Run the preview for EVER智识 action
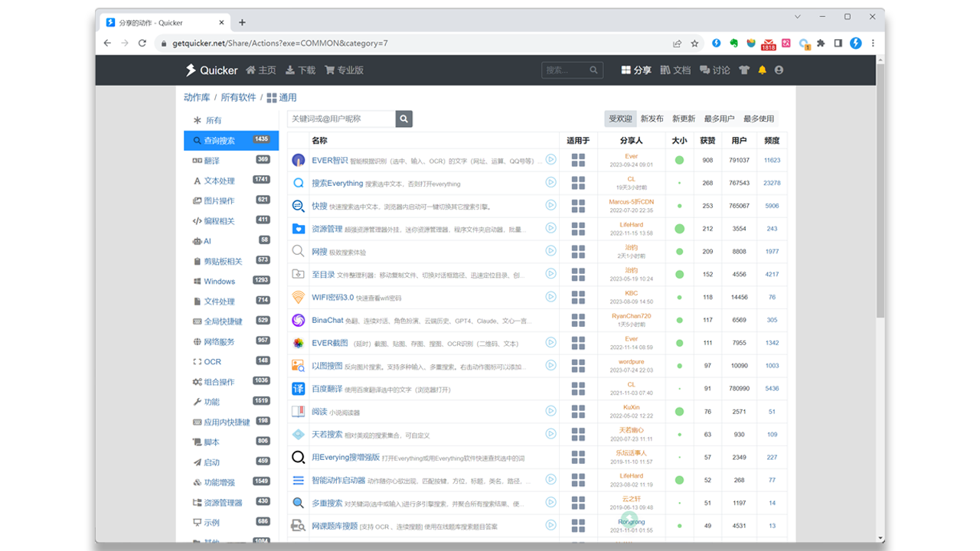 click(x=550, y=160)
